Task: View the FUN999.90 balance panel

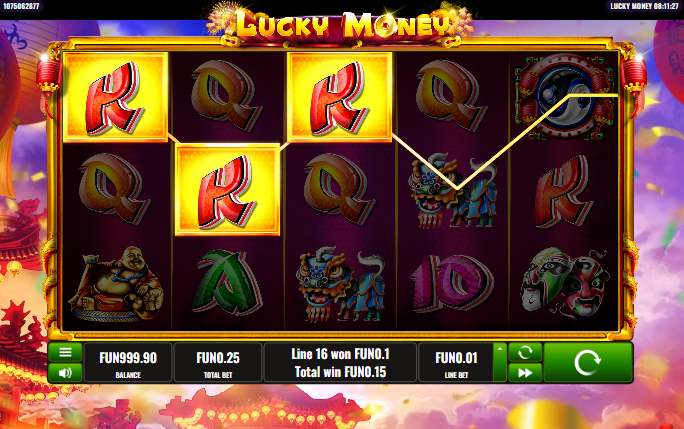Action: point(128,362)
